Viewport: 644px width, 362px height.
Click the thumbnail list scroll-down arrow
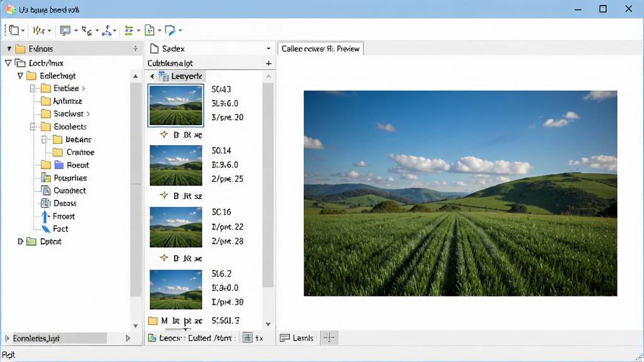(x=268, y=324)
